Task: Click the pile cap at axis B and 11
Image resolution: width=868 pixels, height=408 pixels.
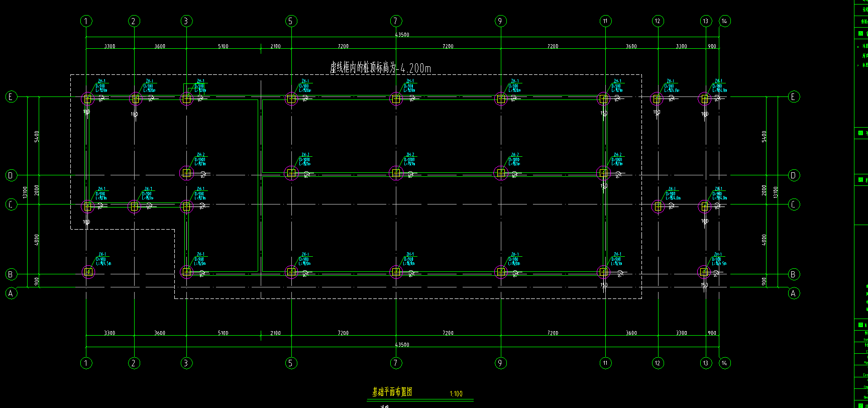Action: (603, 272)
